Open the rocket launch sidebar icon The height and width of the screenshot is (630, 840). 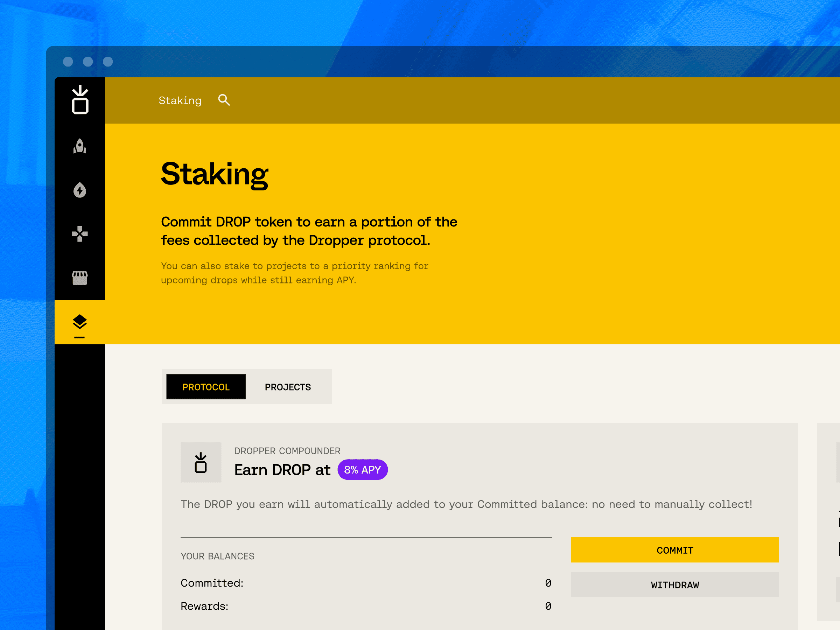pos(80,146)
